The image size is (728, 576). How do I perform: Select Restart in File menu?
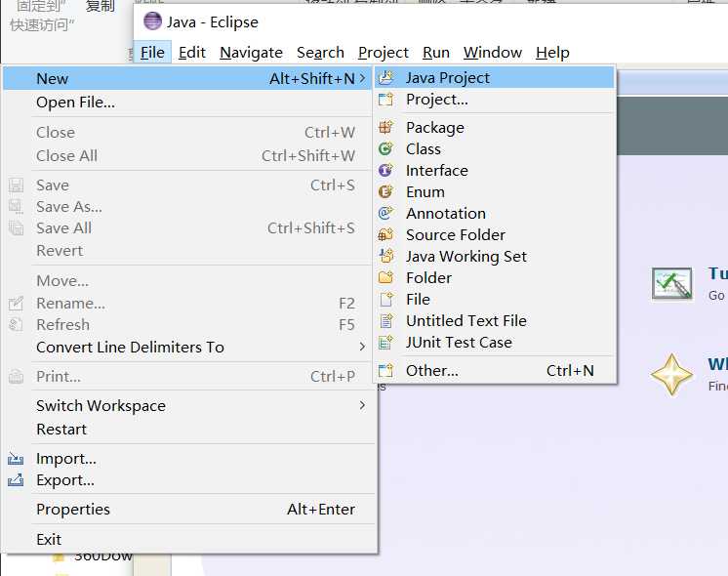[x=189, y=430]
